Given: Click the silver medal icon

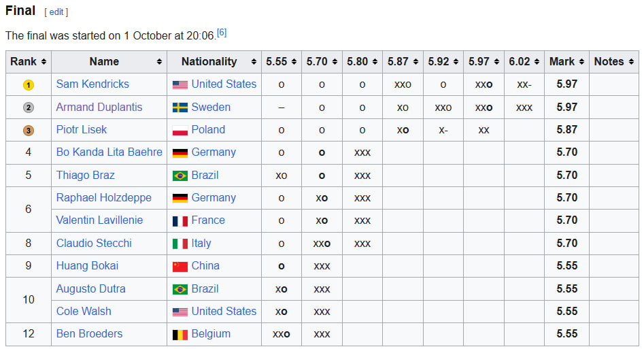Looking at the screenshot, I should click(28, 107).
